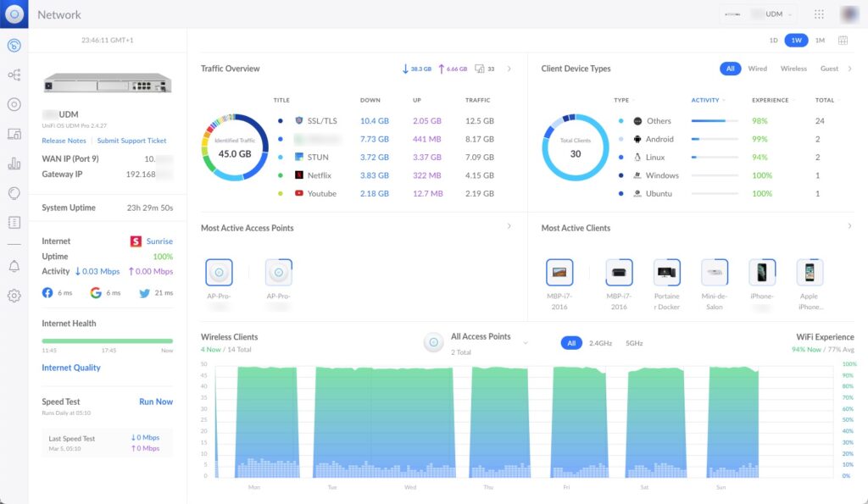This screenshot has height=504, width=868.
Task: Expand Traffic Overview details chevron
Action: point(509,69)
